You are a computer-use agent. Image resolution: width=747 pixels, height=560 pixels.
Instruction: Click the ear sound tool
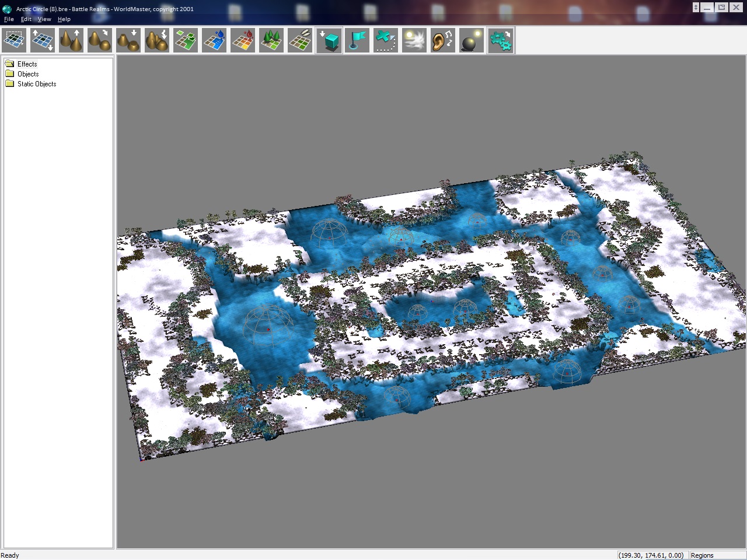tap(443, 41)
